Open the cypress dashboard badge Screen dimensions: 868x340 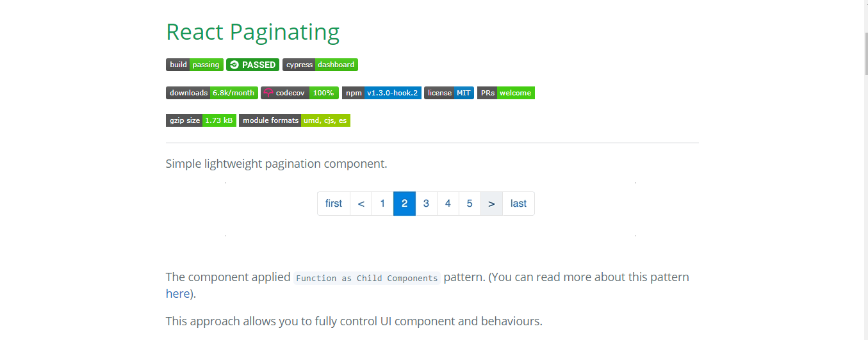point(320,65)
